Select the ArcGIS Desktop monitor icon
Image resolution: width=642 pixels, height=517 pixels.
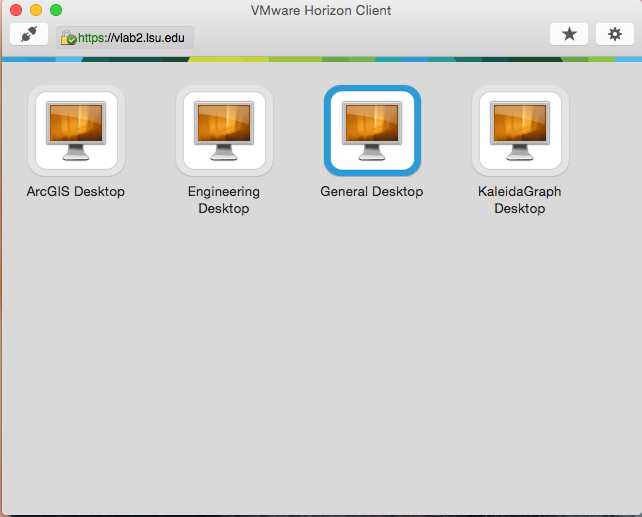[x=76, y=131]
